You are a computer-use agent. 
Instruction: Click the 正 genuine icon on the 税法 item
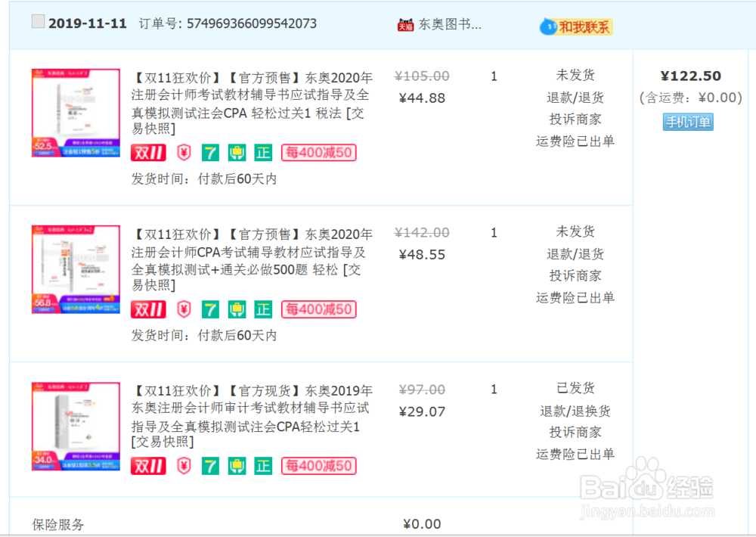pos(263,153)
